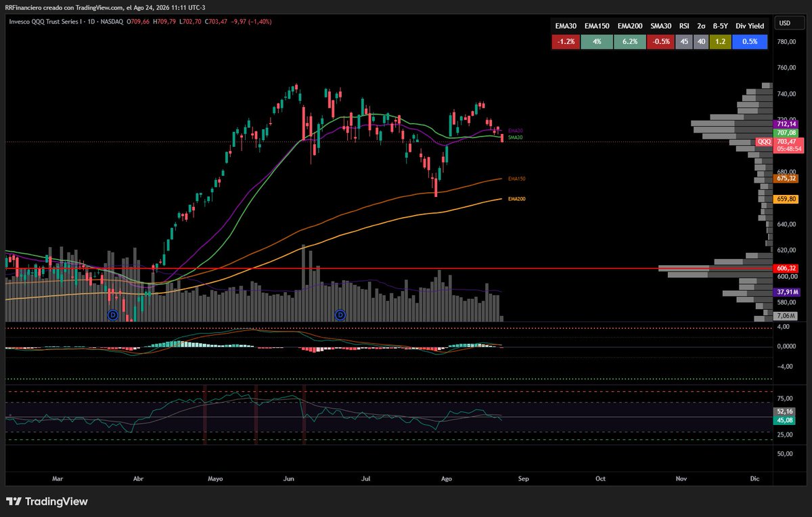
Task: Click the QQQ last price tag
Action: 764,141
